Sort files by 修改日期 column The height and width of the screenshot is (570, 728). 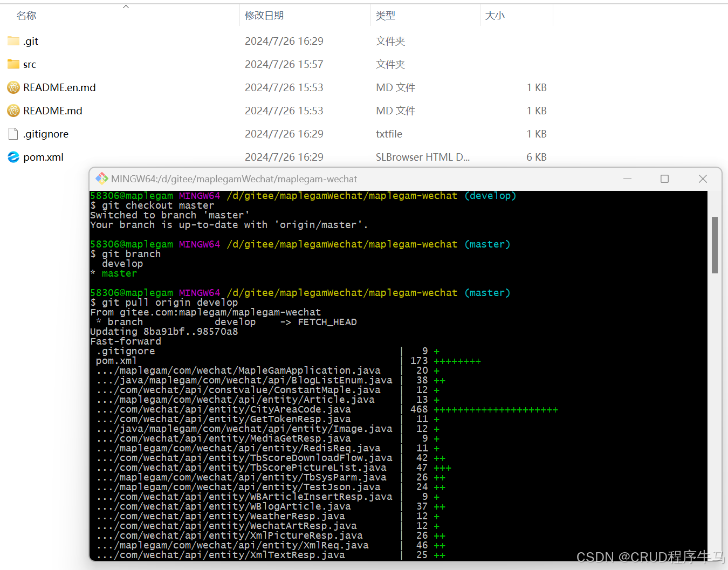point(264,16)
